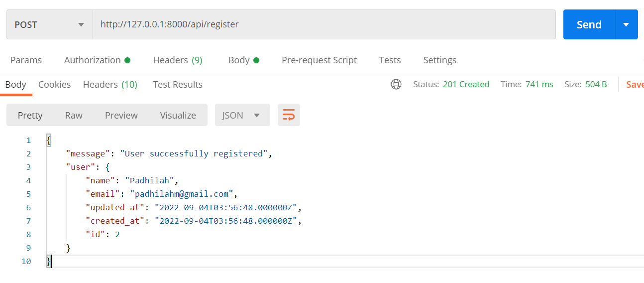Click the Save response link
The height and width of the screenshot is (283, 644).
(x=635, y=84)
